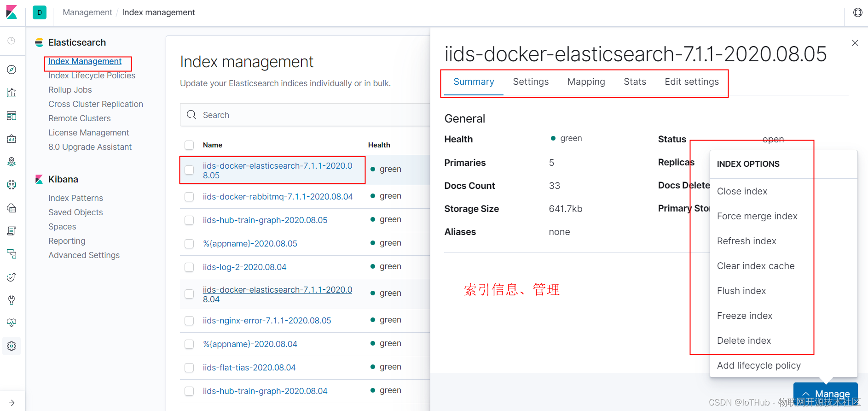Choose Add lifecycle policy option

click(x=783, y=365)
